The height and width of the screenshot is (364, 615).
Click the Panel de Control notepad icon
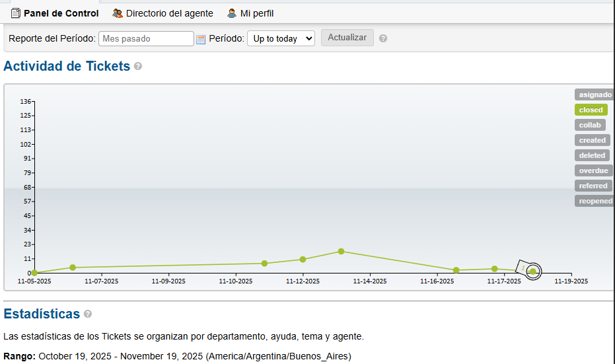coord(16,13)
